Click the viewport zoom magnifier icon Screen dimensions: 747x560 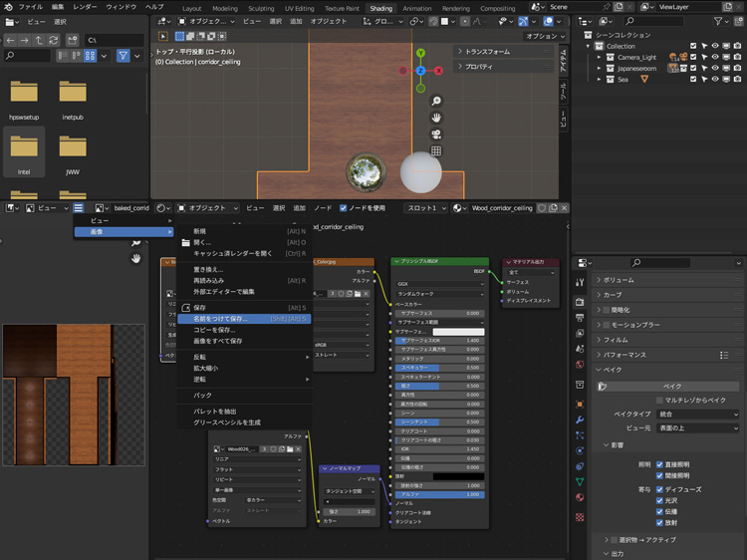coord(436,102)
